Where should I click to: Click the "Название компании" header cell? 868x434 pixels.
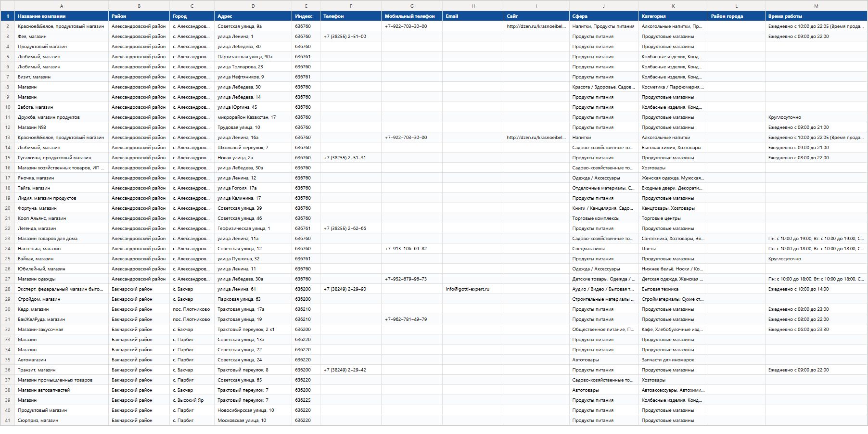tap(62, 16)
